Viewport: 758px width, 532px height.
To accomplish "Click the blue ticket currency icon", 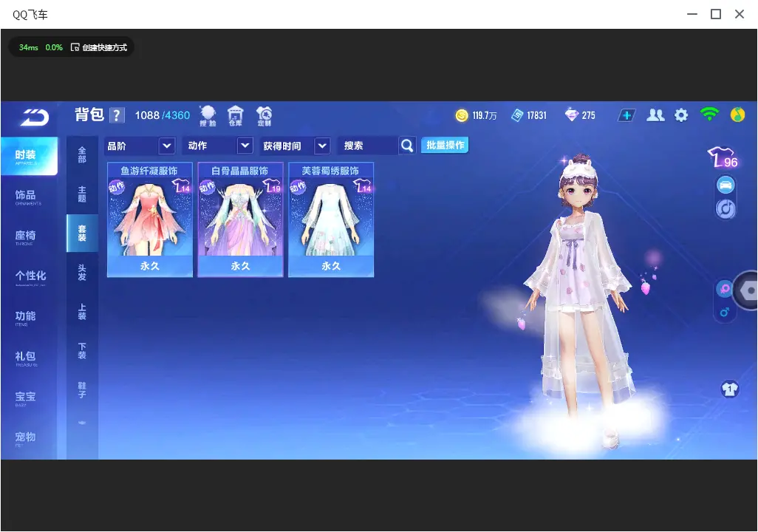I will 517,115.
